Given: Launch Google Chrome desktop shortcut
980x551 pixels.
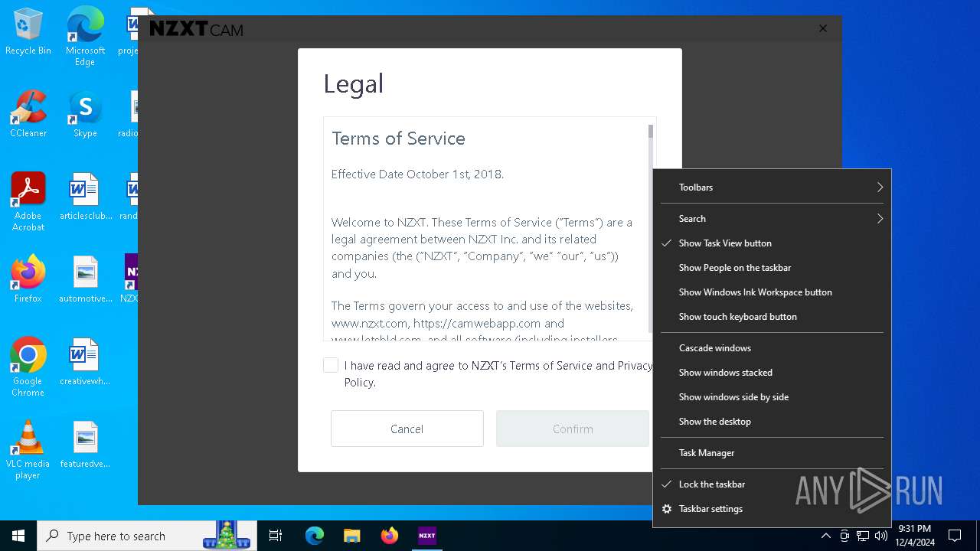Looking at the screenshot, I should [28, 367].
